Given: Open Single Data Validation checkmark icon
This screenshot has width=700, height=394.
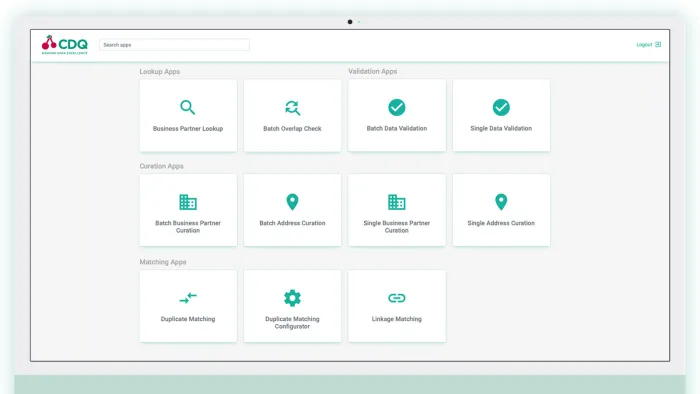Looking at the screenshot, I should [501, 107].
